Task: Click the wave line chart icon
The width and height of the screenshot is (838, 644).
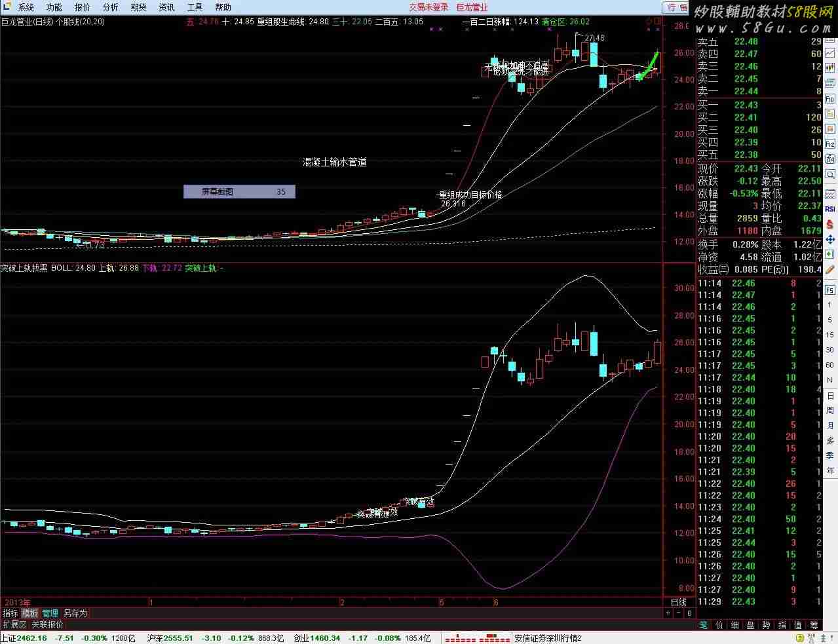Action: coord(830,194)
